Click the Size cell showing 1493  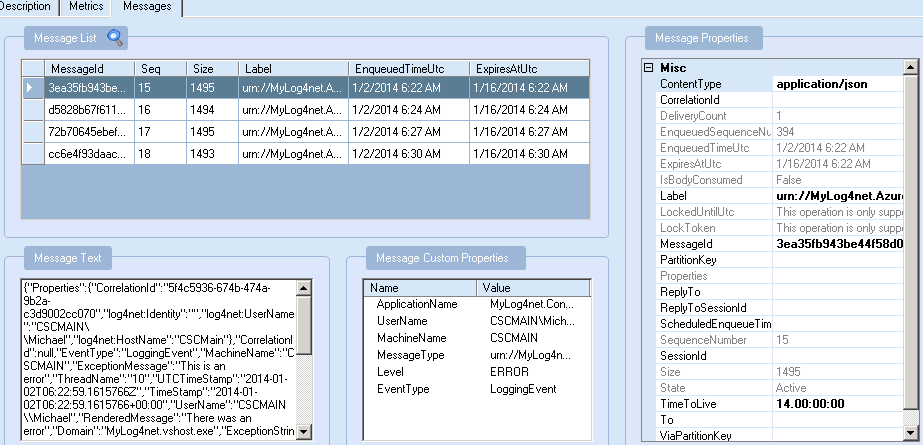pos(213,154)
